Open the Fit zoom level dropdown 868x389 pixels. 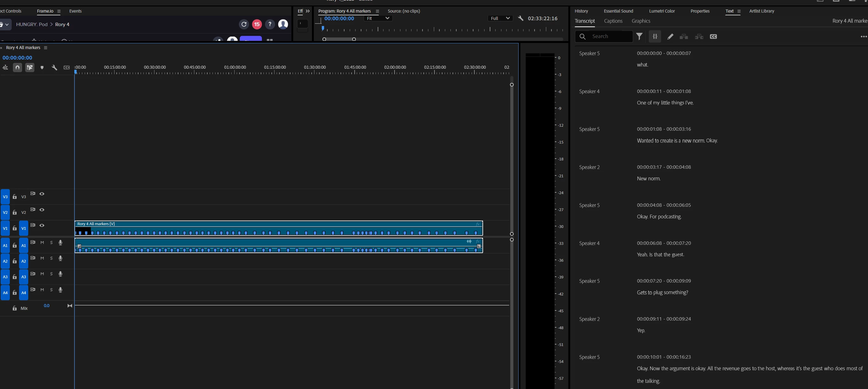coord(378,18)
